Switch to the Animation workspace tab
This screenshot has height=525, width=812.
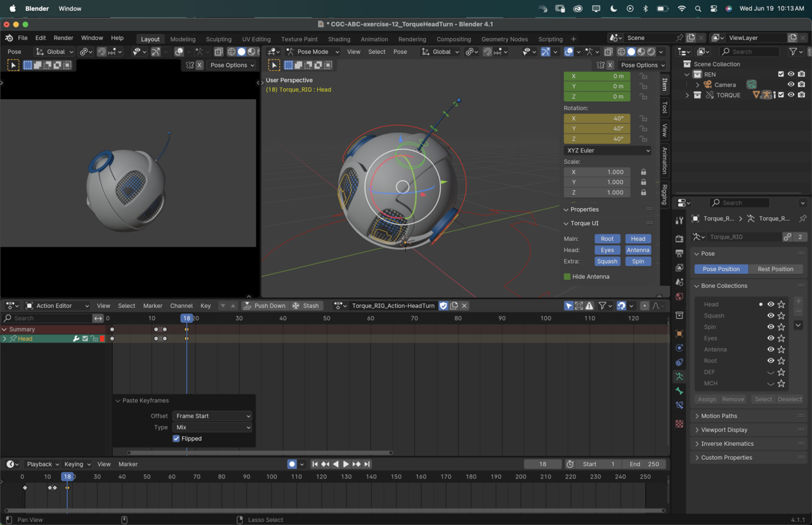point(374,39)
